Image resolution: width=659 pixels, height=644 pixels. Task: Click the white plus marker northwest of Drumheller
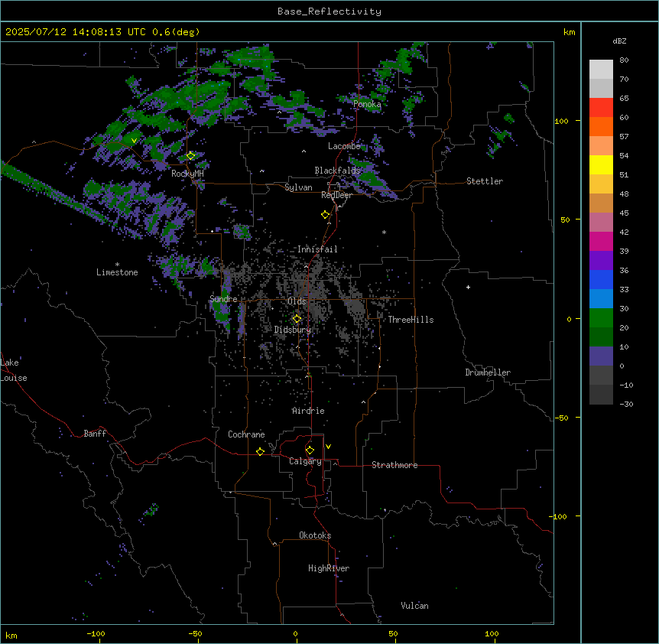[x=468, y=287]
